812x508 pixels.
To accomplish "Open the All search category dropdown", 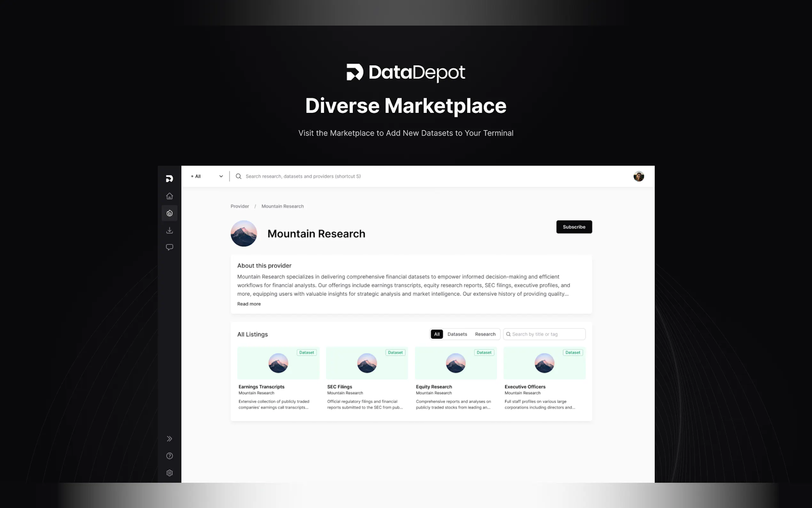I will coord(207,176).
